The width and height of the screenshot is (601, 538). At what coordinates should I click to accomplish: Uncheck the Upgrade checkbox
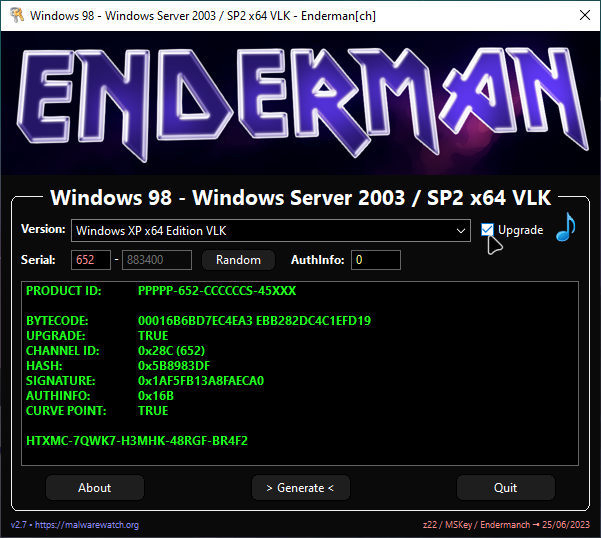point(487,230)
